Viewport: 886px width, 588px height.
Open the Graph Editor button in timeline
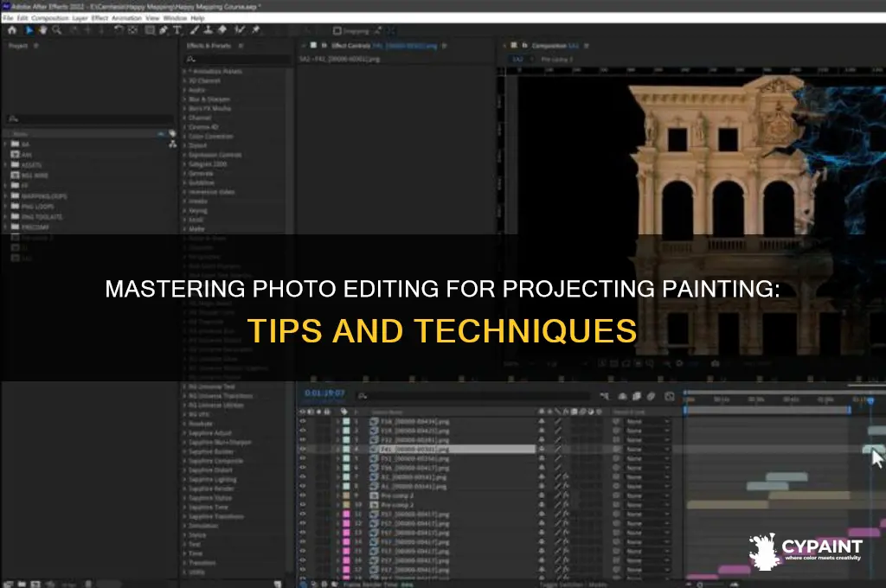point(669,397)
